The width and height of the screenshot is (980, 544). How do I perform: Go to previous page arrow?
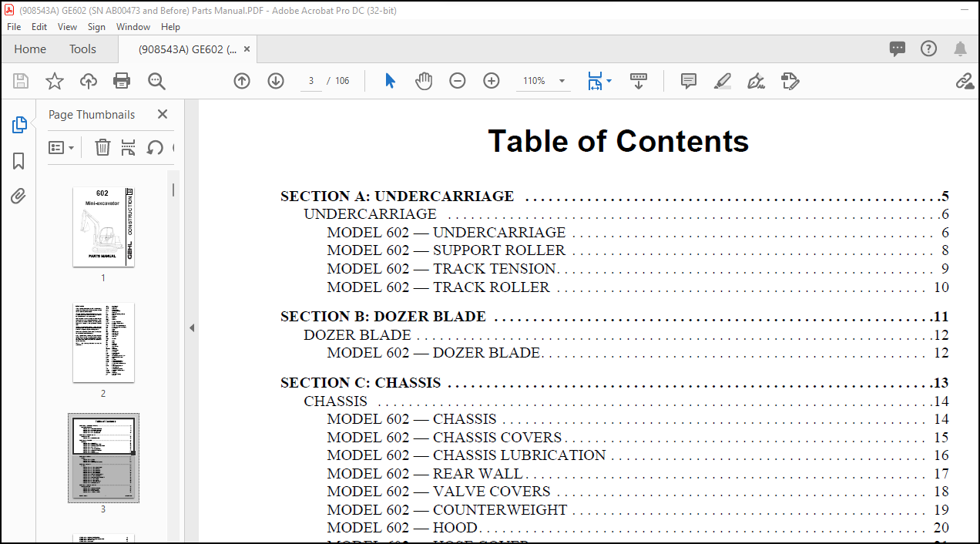click(242, 81)
